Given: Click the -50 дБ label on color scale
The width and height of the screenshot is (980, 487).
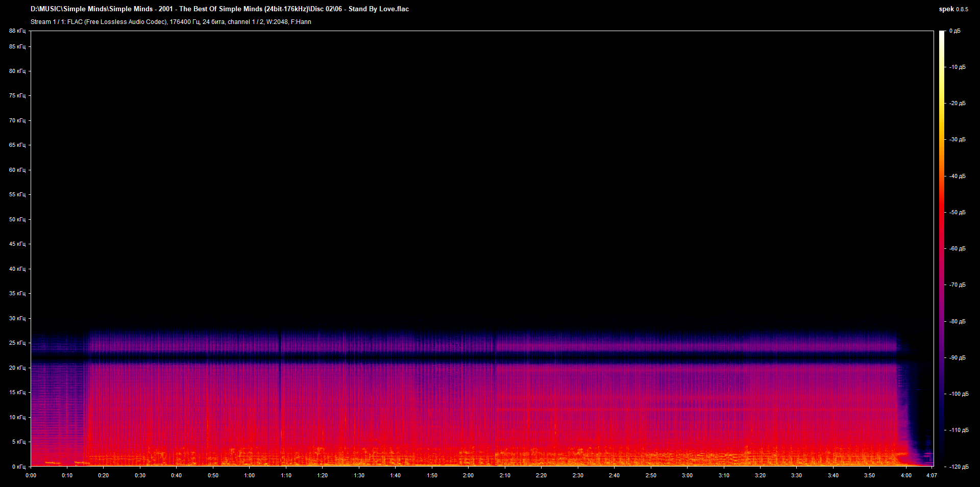Looking at the screenshot, I should tap(958, 212).
